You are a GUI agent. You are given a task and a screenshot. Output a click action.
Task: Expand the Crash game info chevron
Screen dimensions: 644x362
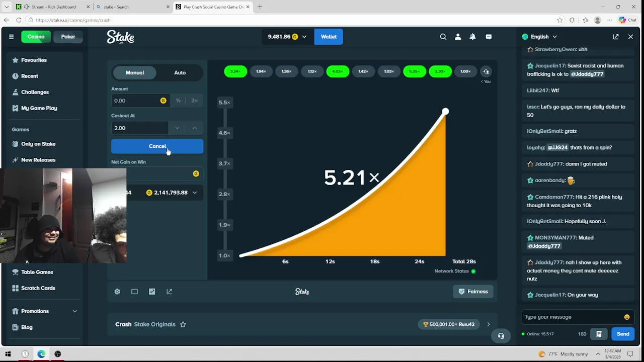click(x=488, y=324)
